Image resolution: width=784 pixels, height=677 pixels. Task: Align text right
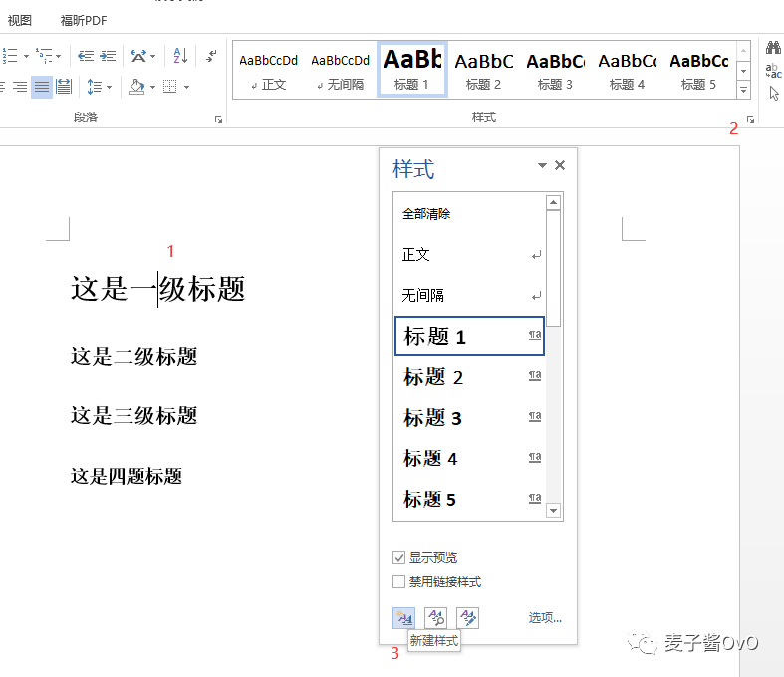point(20,87)
